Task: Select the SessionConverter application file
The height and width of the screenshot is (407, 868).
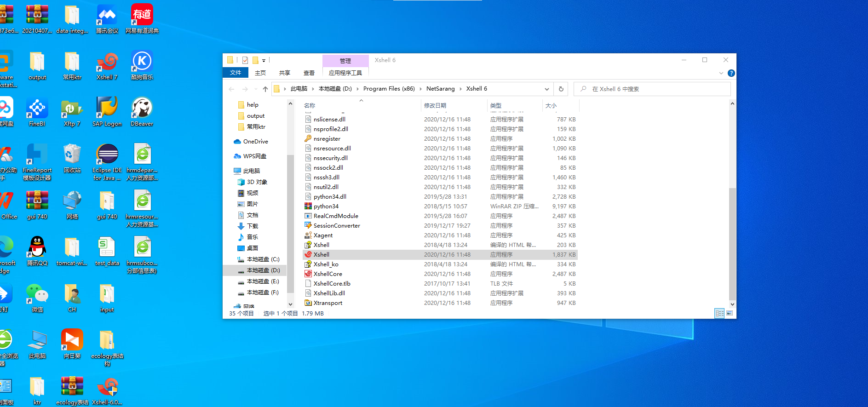Action: pyautogui.click(x=440, y=225)
